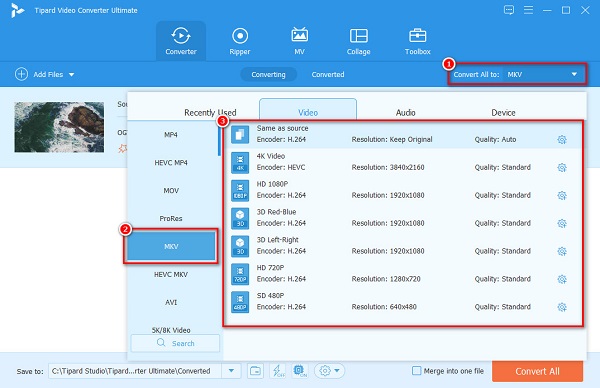
Task: Enable Merge into one file checkbox
Action: coord(416,371)
